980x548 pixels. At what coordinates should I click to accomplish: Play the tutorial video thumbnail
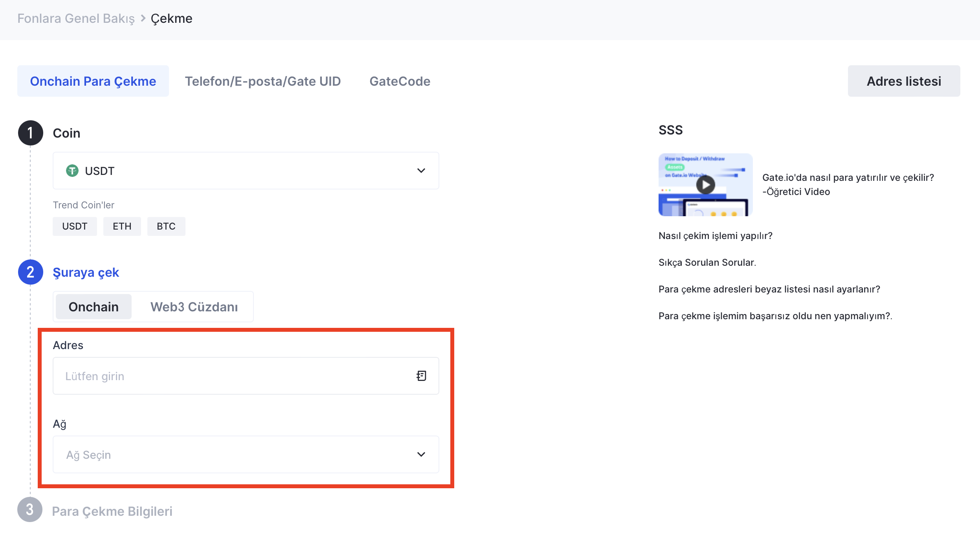pyautogui.click(x=705, y=185)
